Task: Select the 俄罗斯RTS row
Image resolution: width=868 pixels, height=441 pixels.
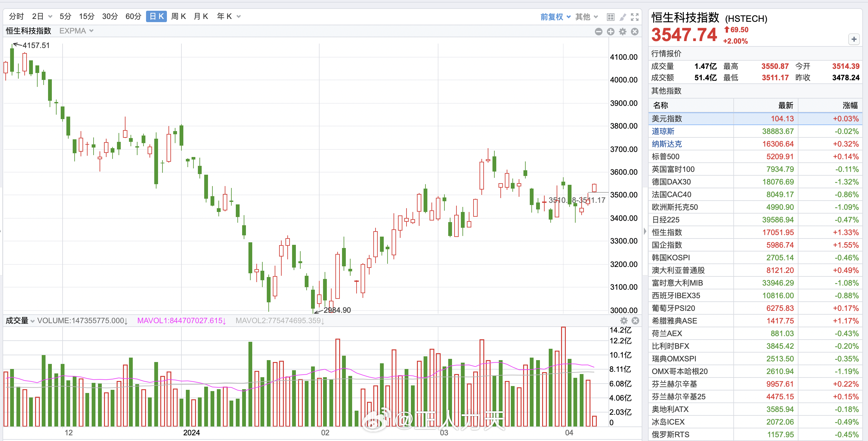Action: click(x=755, y=435)
